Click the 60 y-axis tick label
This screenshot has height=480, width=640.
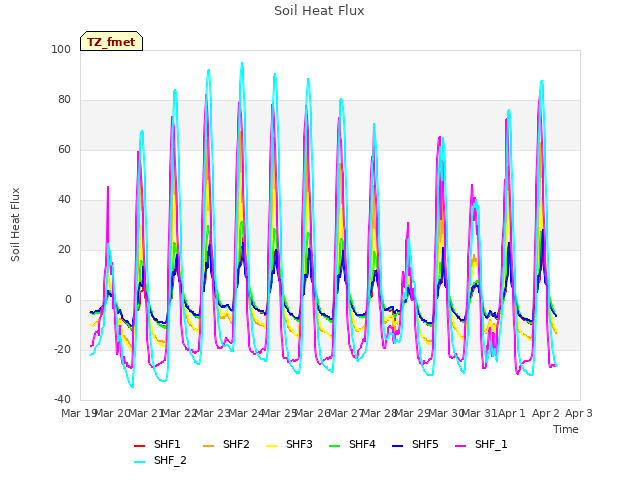(64, 149)
